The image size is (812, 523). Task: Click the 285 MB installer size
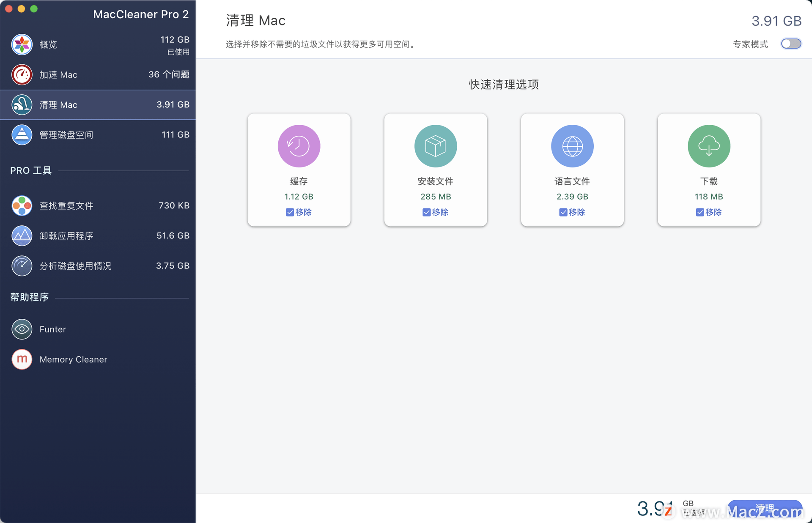[x=436, y=197]
